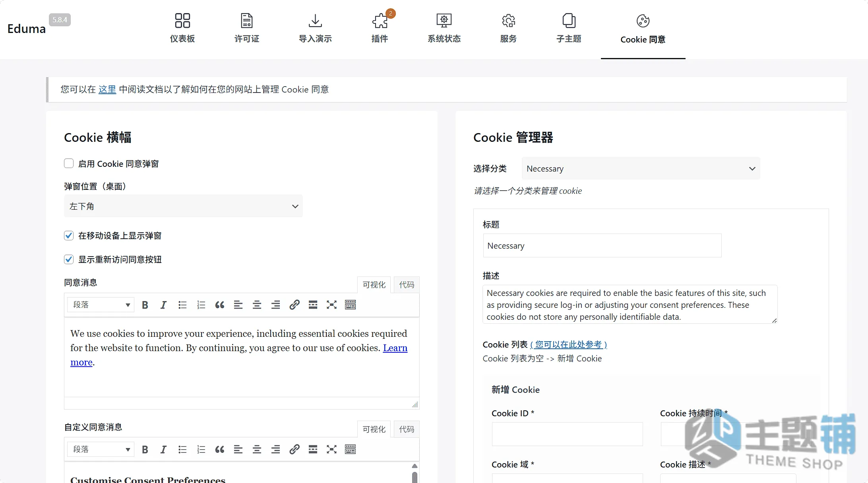Image resolution: width=868 pixels, height=483 pixels.
Task: Click the 描述 textarea resize grip
Action: coord(774,320)
